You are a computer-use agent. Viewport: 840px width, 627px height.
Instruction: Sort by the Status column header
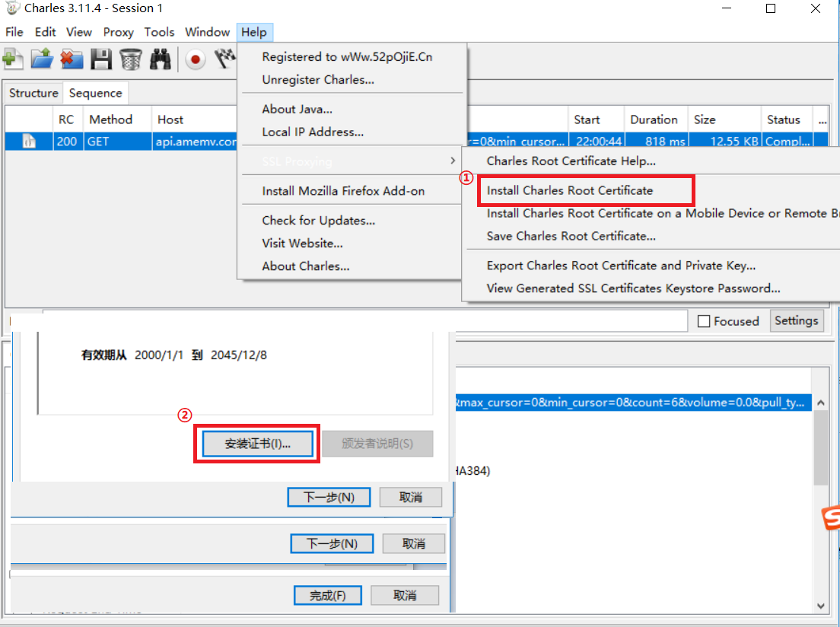pos(787,119)
